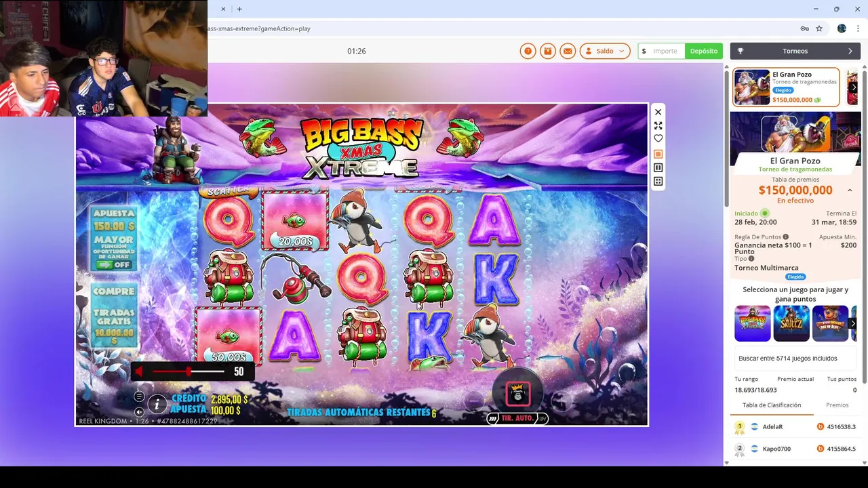The image size is (868, 488).
Task: Select the four-game grid layout icon
Action: [658, 181]
